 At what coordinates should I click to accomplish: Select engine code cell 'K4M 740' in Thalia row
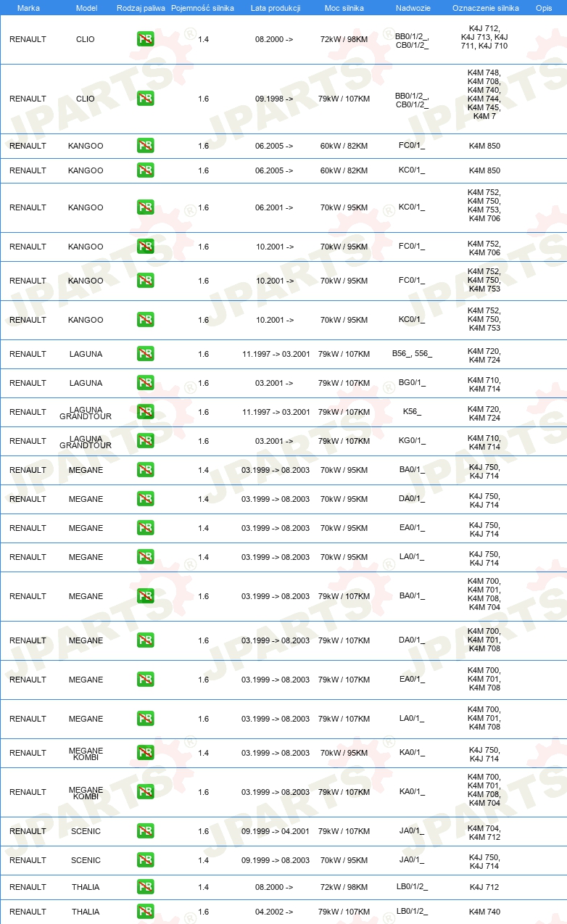484,912
